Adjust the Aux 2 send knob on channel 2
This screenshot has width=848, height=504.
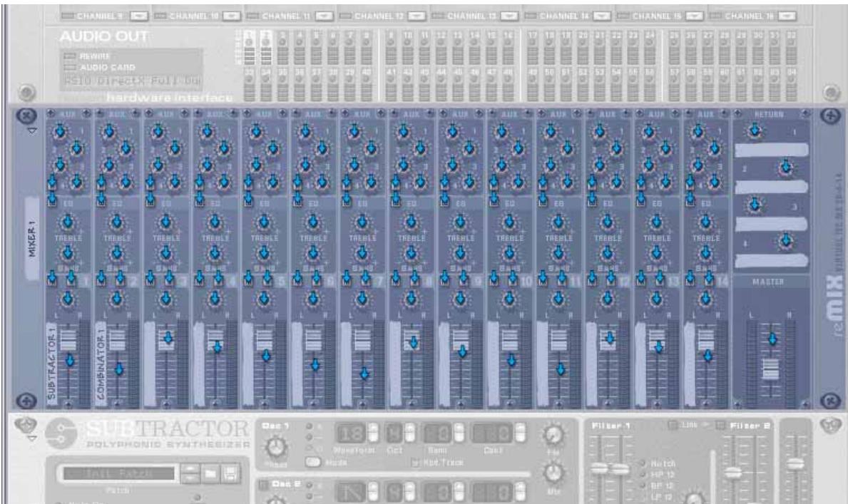[126, 148]
